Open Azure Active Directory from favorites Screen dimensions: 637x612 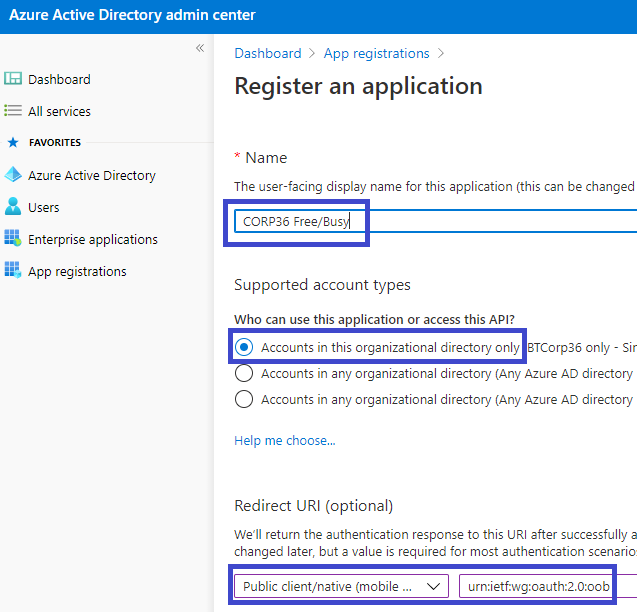coord(91,175)
